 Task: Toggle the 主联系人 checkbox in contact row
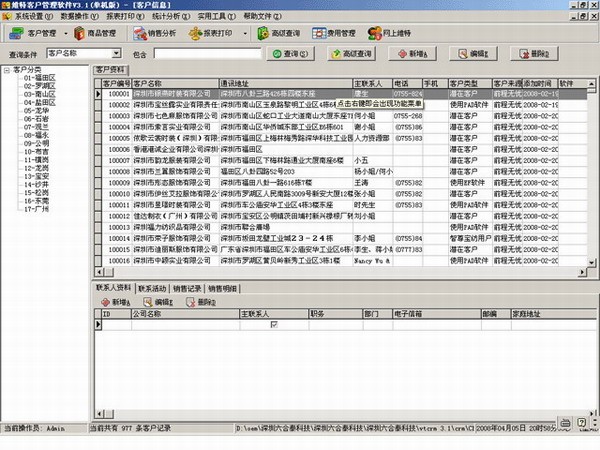point(274,324)
